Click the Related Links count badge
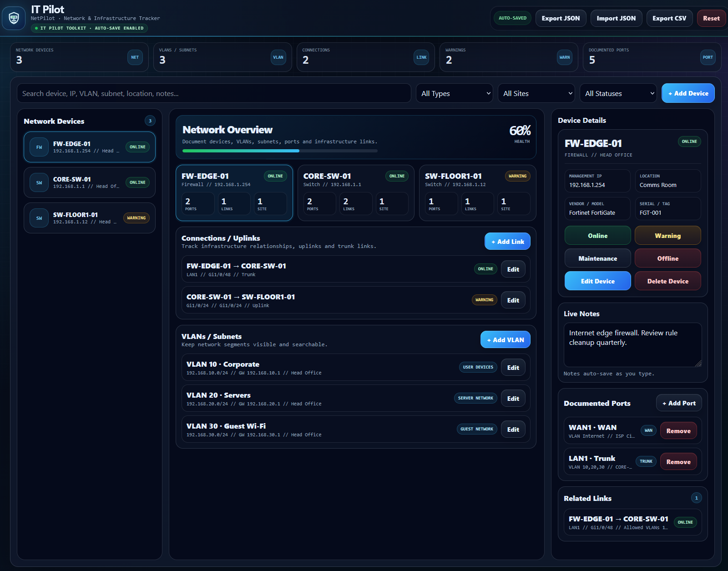The height and width of the screenshot is (571, 728). [696, 498]
